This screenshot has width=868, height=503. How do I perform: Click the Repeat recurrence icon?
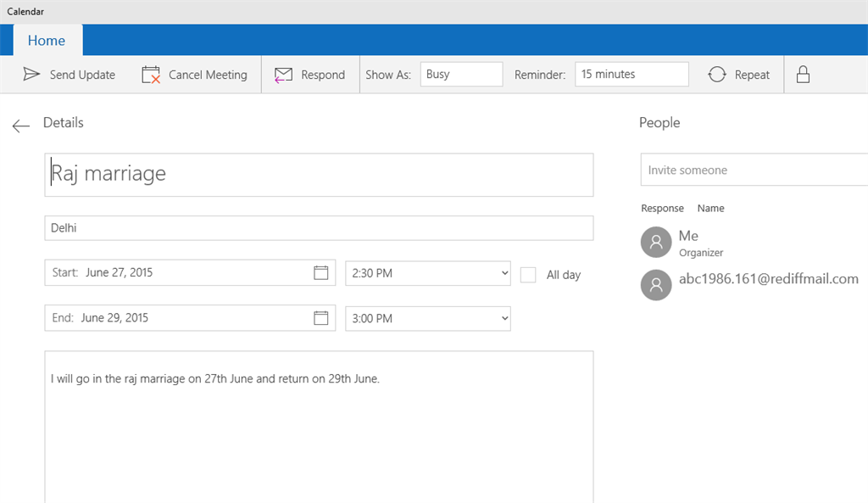(x=717, y=75)
